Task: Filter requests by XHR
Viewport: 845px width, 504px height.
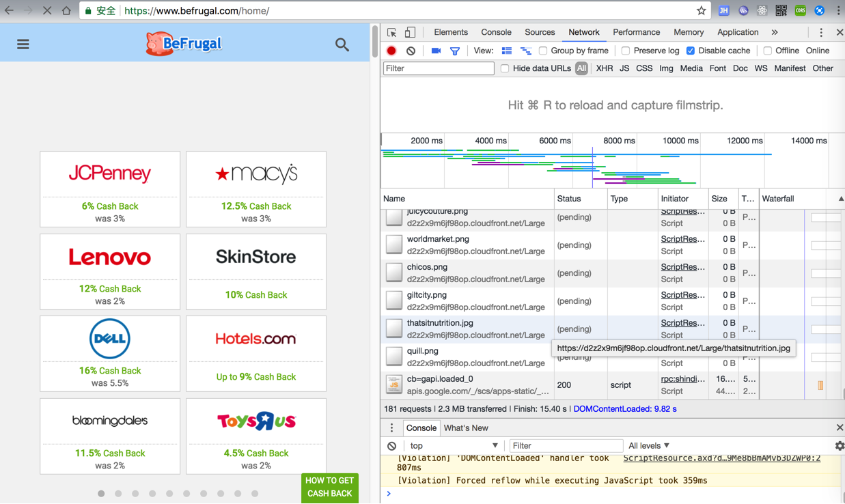Action: pos(604,68)
